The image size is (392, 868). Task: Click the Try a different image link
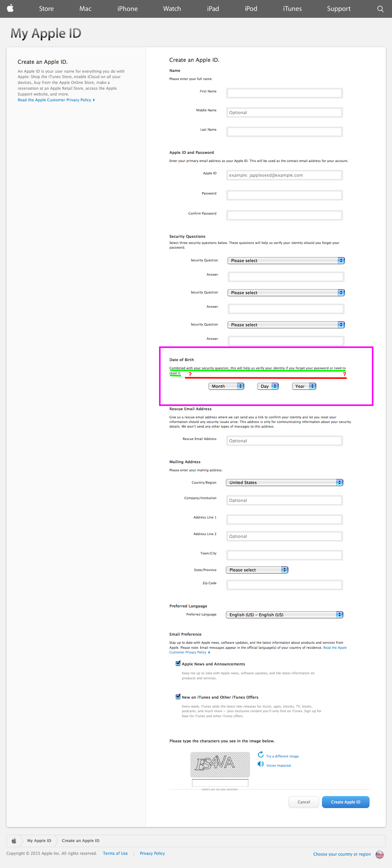282,756
